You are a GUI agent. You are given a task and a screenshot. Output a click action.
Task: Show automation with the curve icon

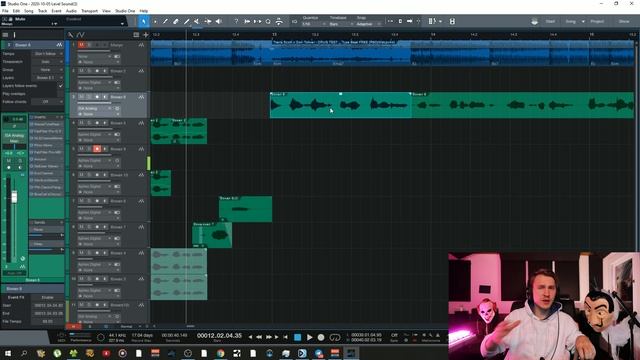(x=80, y=35)
